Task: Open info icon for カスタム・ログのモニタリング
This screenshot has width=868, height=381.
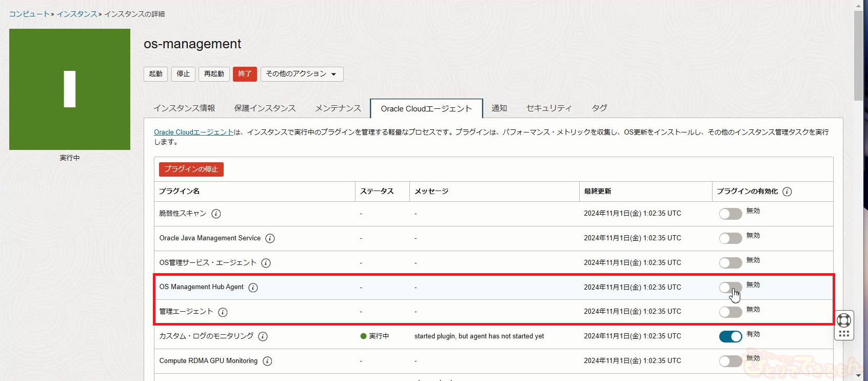Action: click(263, 336)
